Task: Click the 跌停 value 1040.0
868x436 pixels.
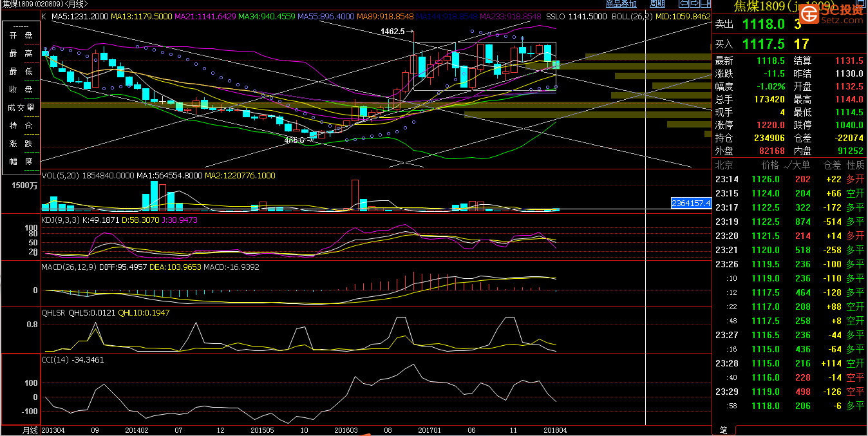Action: click(849, 125)
